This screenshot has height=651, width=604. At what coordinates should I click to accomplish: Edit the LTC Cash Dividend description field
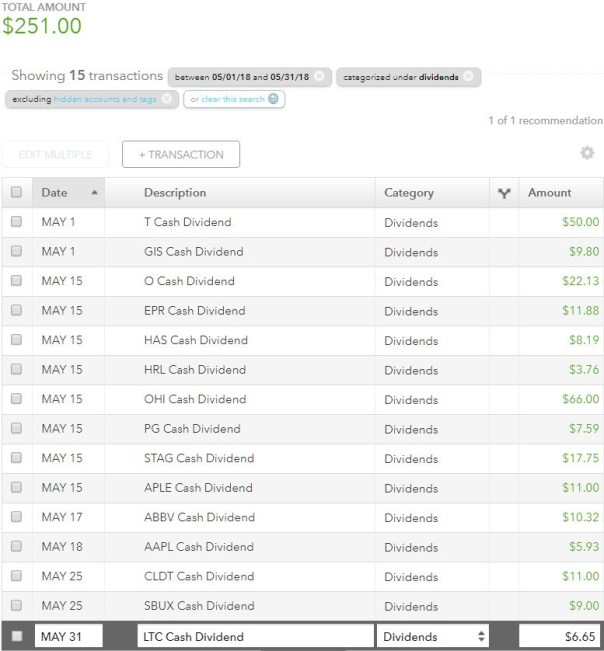[251, 637]
